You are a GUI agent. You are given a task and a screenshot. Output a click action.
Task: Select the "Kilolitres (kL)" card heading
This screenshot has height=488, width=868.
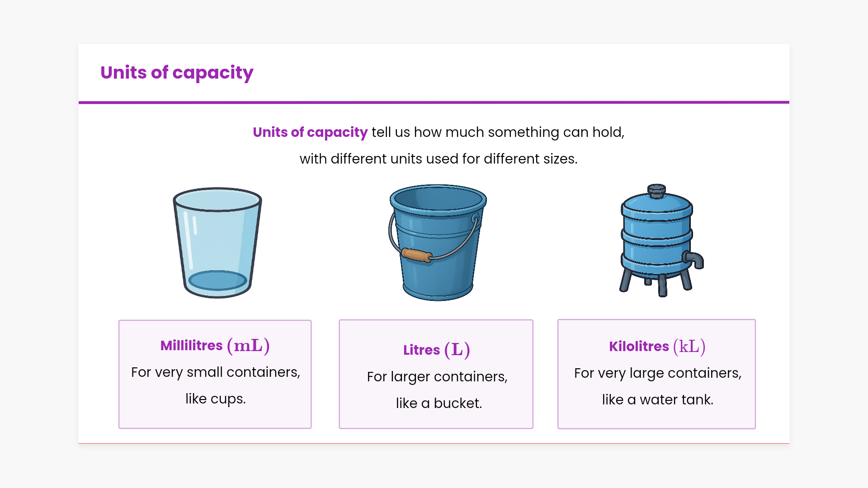(x=657, y=347)
